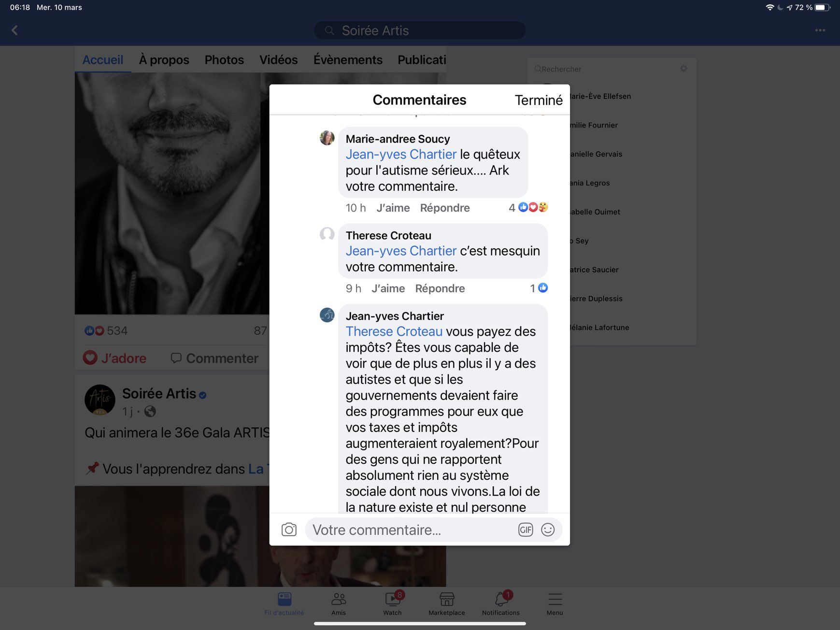Click Marie-andree Soucy author name
Image resolution: width=840 pixels, height=630 pixels.
tap(398, 139)
